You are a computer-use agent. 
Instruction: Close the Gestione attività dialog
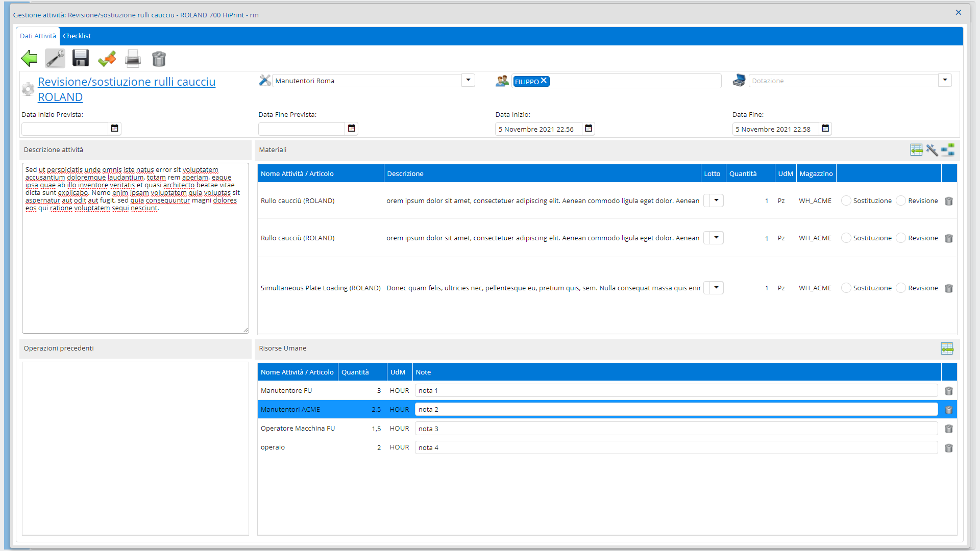(959, 12)
